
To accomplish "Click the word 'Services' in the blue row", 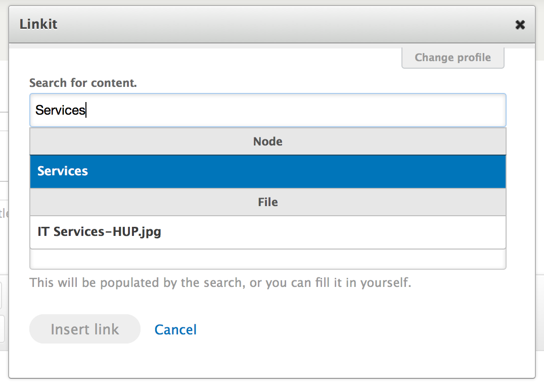I will [x=63, y=171].
